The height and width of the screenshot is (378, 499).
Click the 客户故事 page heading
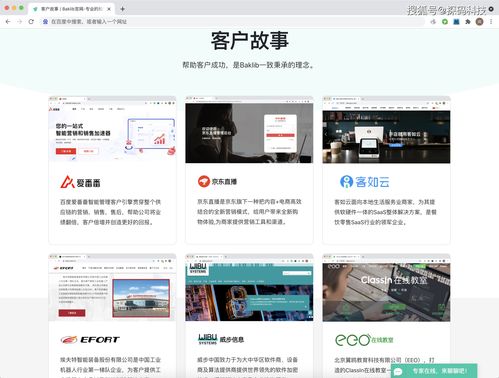click(250, 41)
